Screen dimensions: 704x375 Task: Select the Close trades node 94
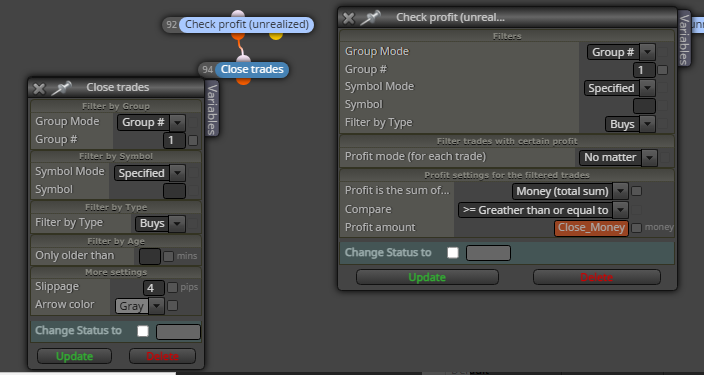252,70
